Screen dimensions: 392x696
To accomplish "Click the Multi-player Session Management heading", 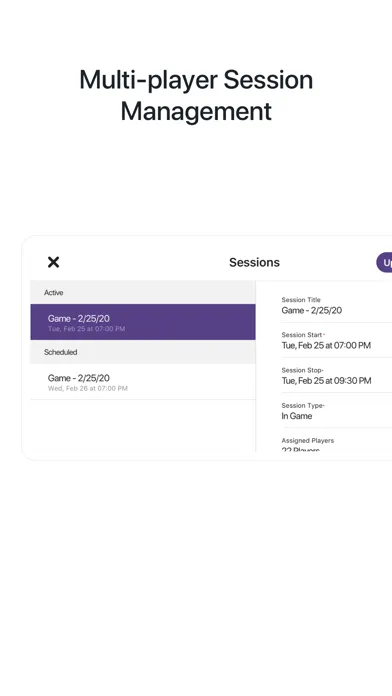I will click(196, 95).
